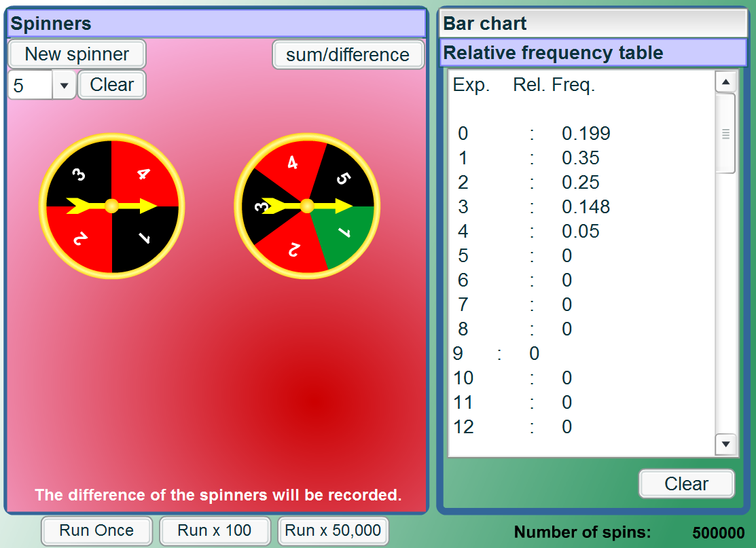
Task: Clear the relative frequency table results
Action: (685, 483)
